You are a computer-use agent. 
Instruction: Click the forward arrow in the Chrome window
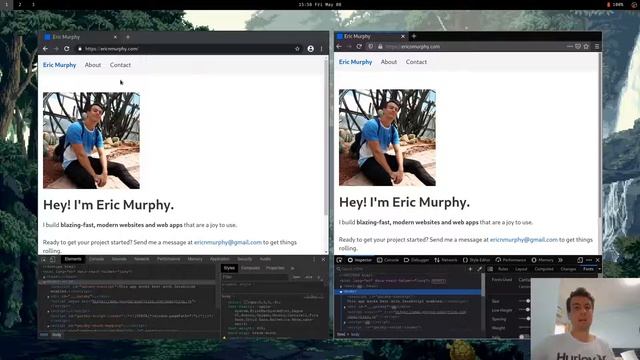tap(56, 49)
